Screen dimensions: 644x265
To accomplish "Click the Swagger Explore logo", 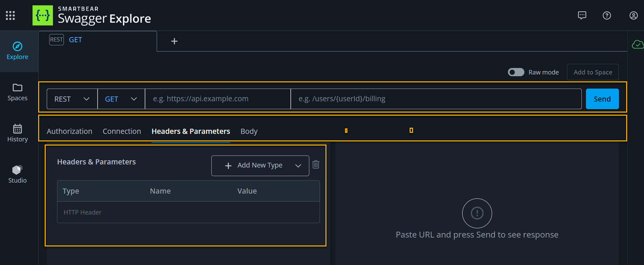I will [92, 15].
